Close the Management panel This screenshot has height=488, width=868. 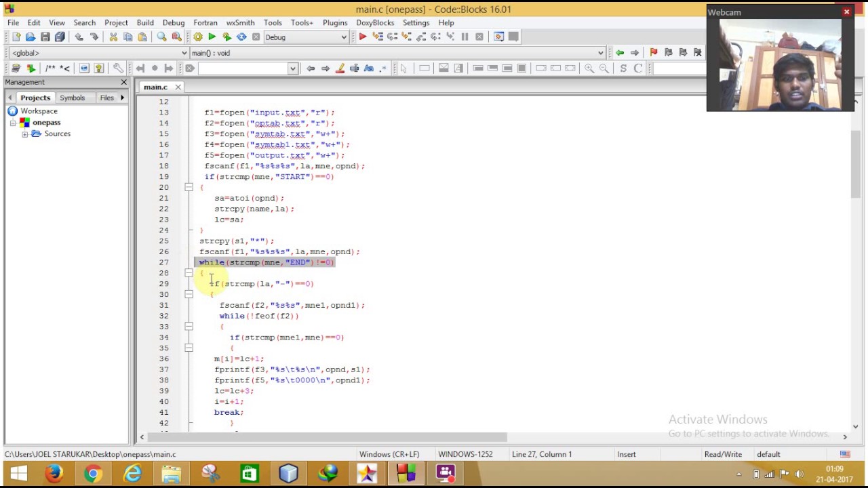(123, 82)
